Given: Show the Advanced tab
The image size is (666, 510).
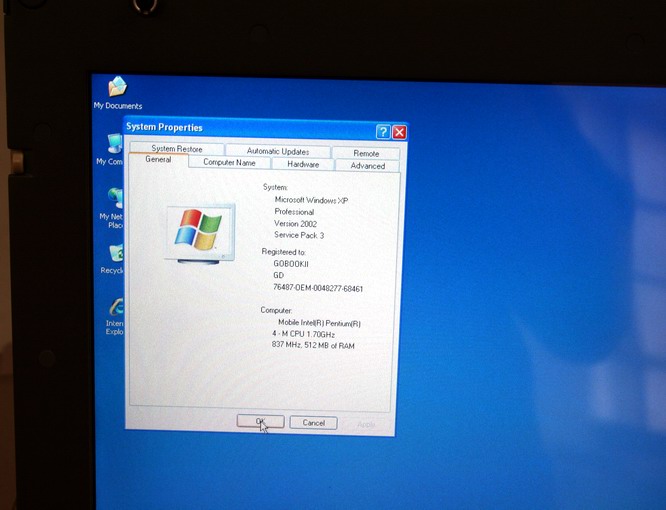Looking at the screenshot, I should [367, 166].
